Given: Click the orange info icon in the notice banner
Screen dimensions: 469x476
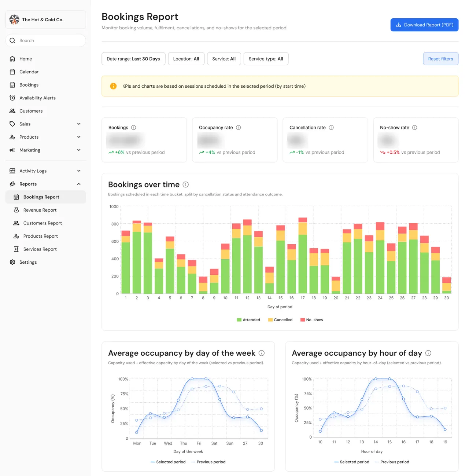Looking at the screenshot, I should 113,86.
